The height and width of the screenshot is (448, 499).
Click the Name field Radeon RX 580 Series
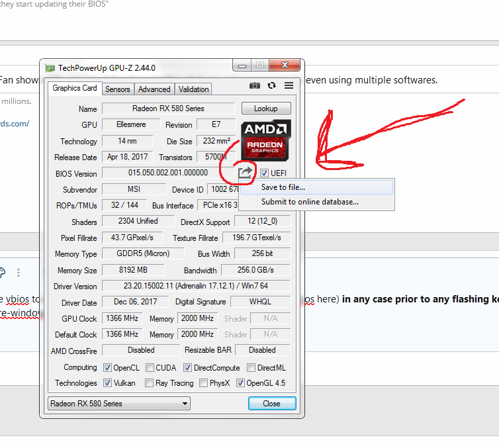click(168, 109)
